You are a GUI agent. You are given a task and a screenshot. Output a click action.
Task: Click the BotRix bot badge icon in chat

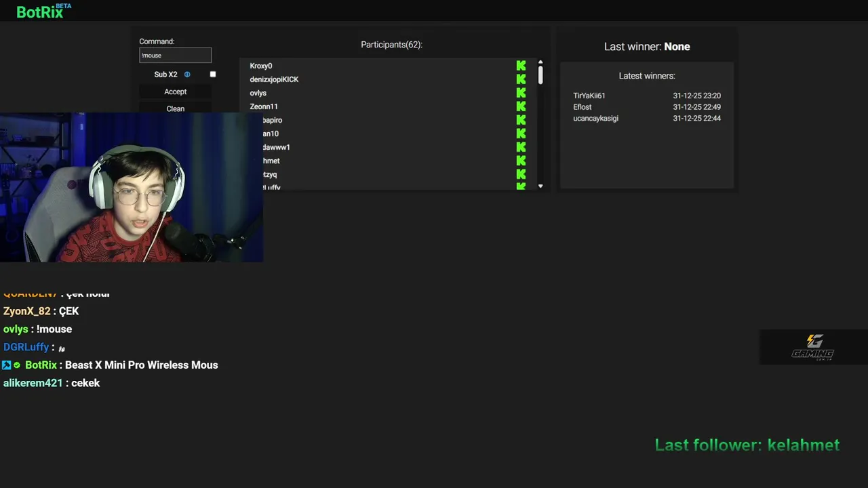pos(6,365)
